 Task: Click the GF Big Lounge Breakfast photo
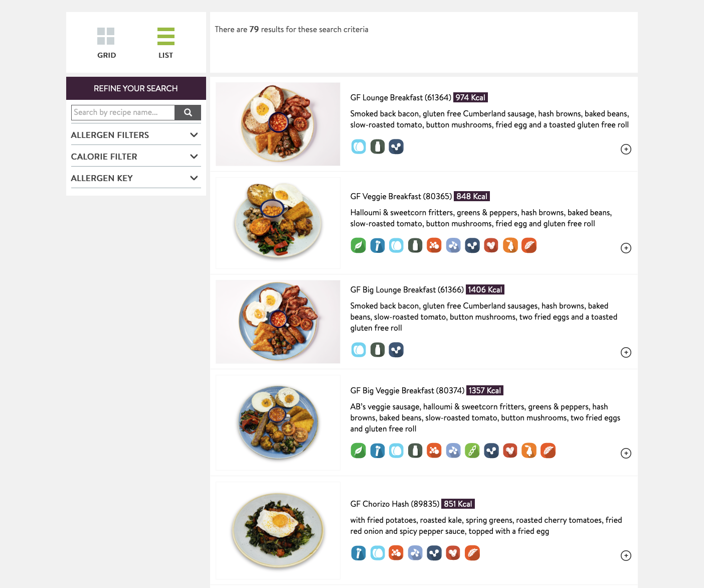278,322
